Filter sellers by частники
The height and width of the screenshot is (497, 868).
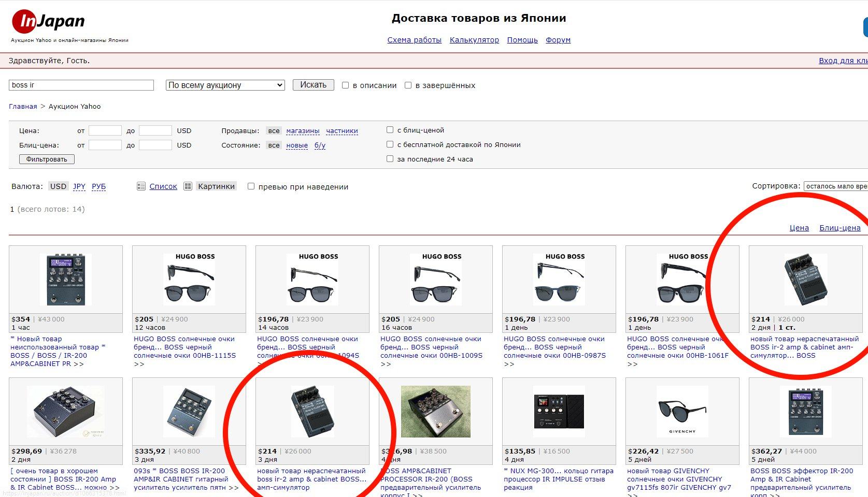click(x=342, y=131)
